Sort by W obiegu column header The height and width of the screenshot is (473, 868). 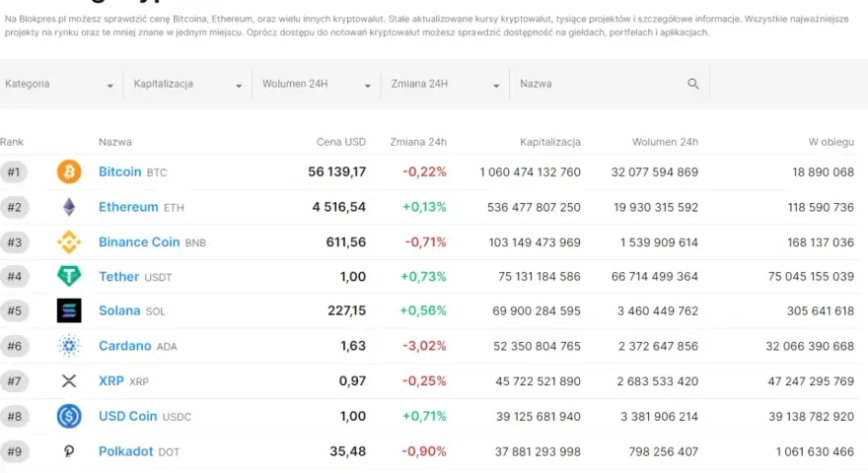[832, 142]
